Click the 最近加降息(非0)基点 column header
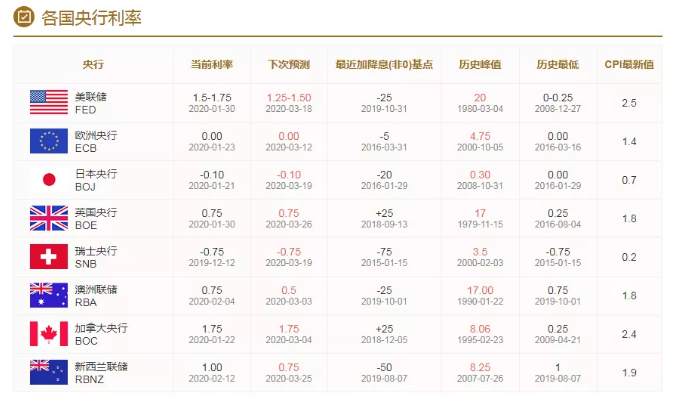Viewport: 673px width, 402px height. pos(384,65)
